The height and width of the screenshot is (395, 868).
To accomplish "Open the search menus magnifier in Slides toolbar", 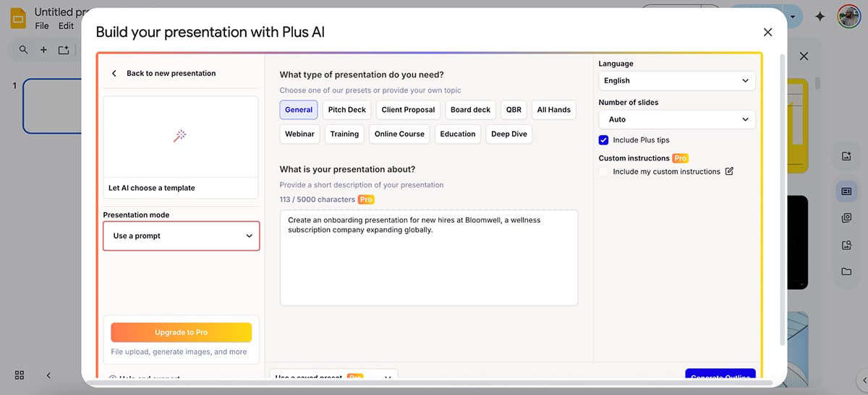I will tap(24, 50).
